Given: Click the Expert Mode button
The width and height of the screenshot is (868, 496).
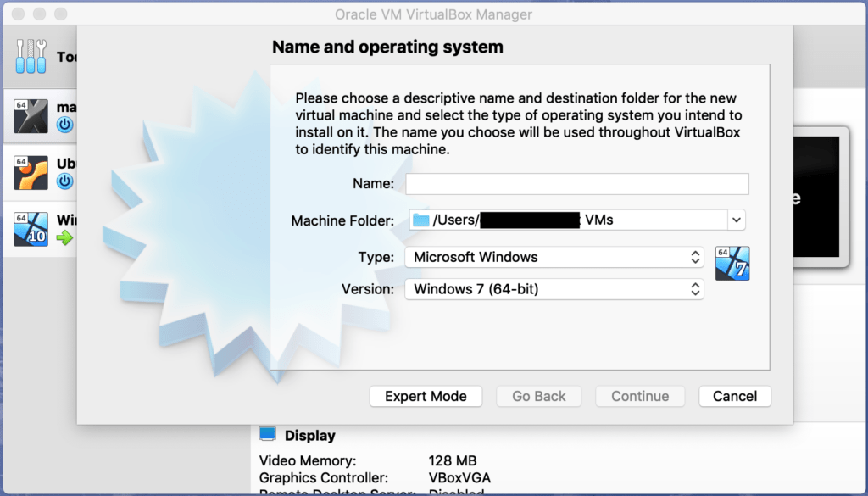Looking at the screenshot, I should pyautogui.click(x=426, y=396).
